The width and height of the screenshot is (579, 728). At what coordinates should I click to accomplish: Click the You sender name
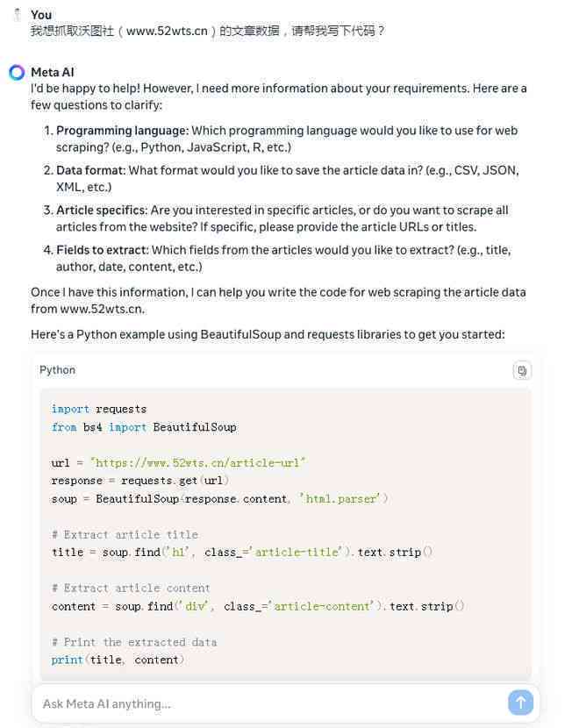pos(41,15)
